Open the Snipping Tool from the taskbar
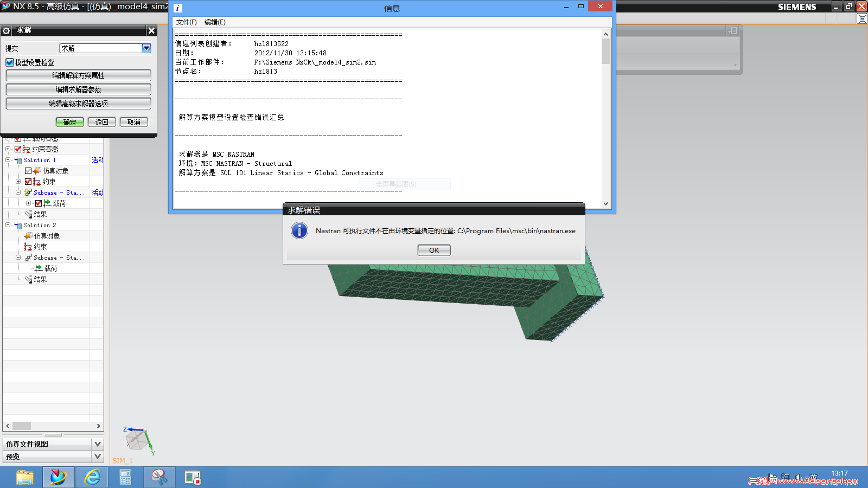The height and width of the screenshot is (488, 868). pyautogui.click(x=159, y=477)
